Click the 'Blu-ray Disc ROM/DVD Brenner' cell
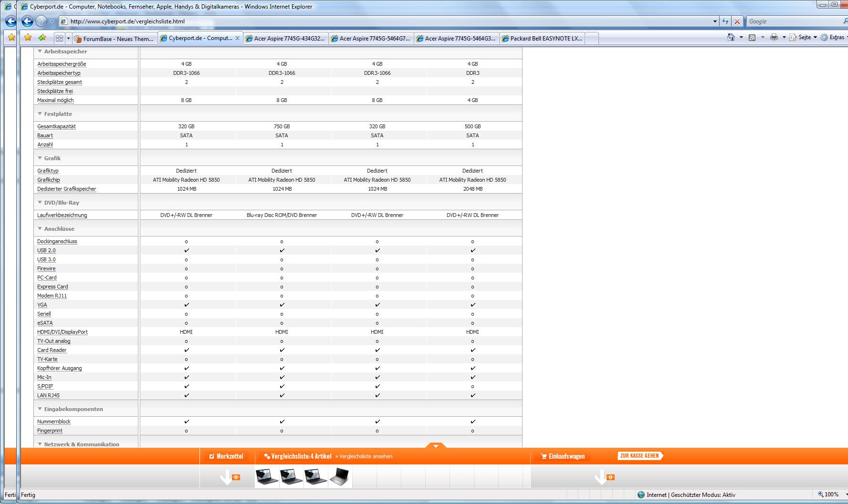The height and width of the screenshot is (504, 848). pos(282,215)
